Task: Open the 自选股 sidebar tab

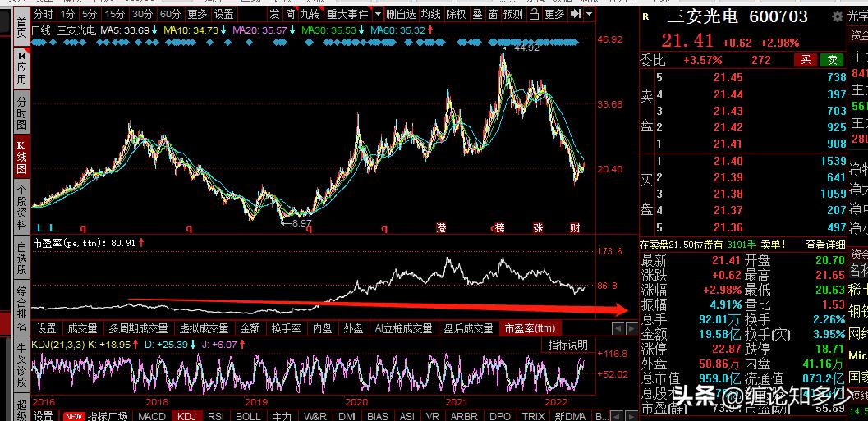Action: point(21,259)
